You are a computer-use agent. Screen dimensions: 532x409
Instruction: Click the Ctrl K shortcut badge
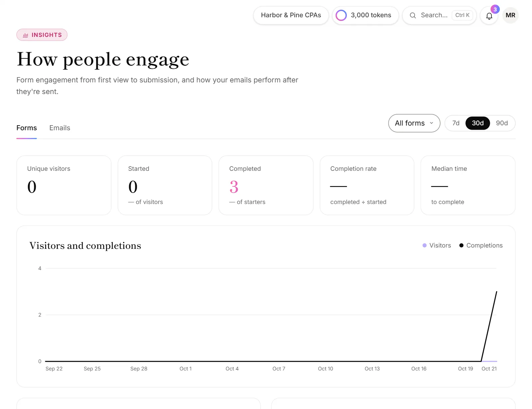pos(462,15)
